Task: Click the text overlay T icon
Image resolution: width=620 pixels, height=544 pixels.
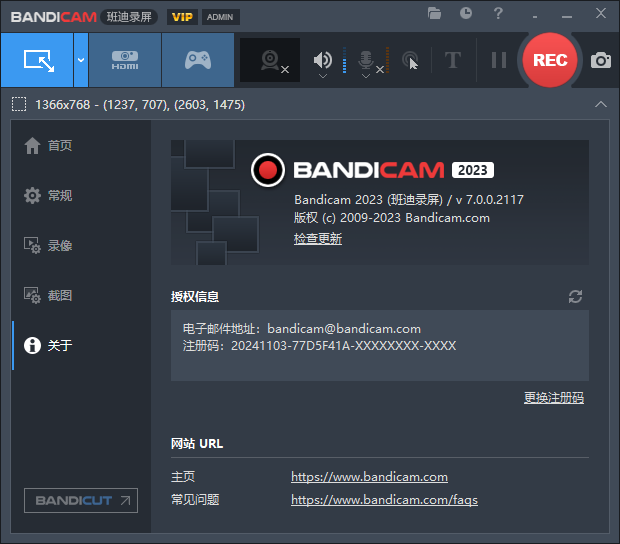Action: tap(452, 60)
